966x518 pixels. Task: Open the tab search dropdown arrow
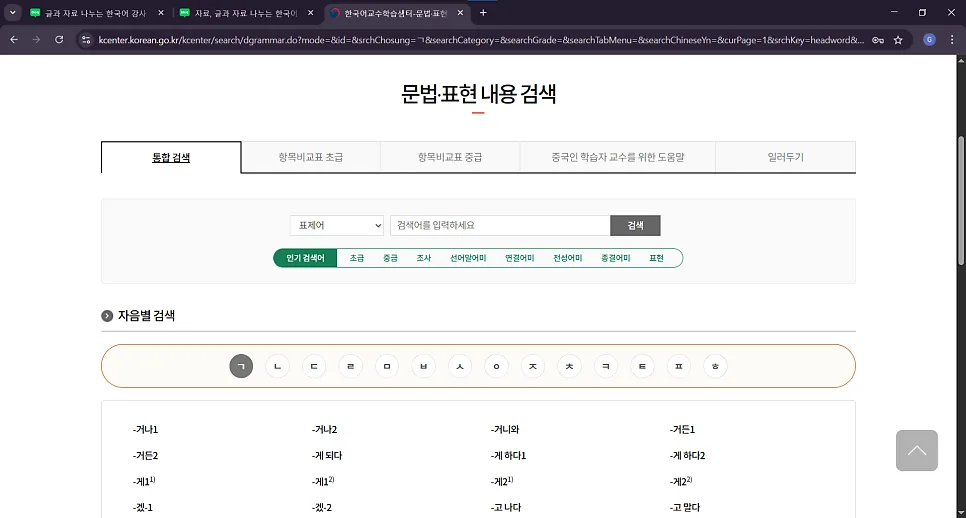(12, 12)
